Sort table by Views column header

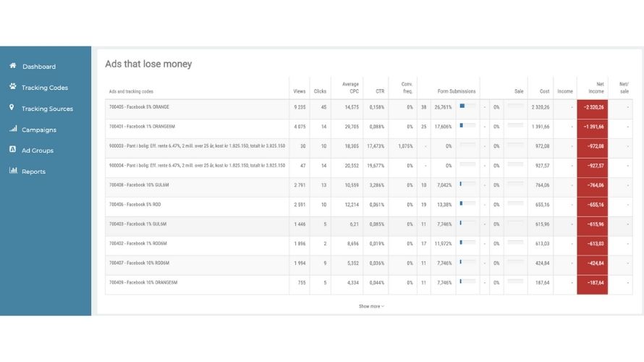pos(300,91)
